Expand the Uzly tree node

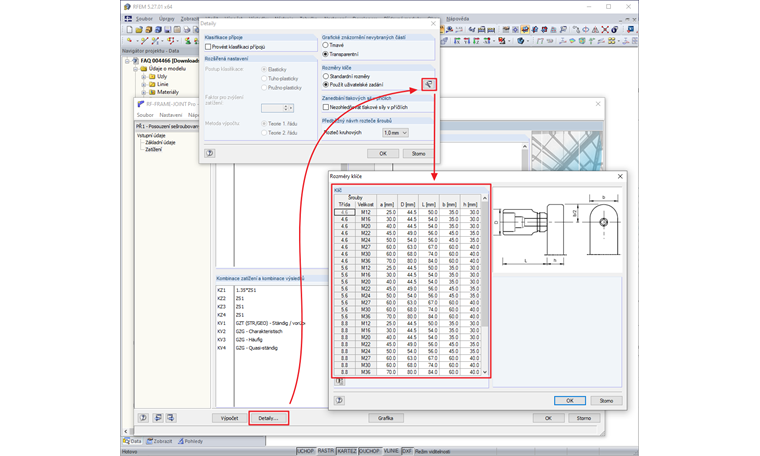(144, 77)
